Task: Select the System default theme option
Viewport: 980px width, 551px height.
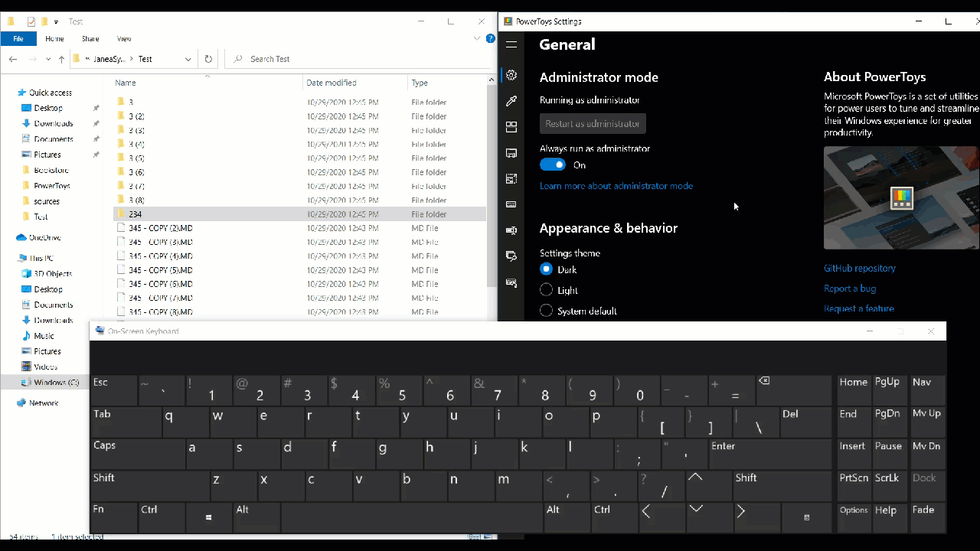Action: point(546,311)
